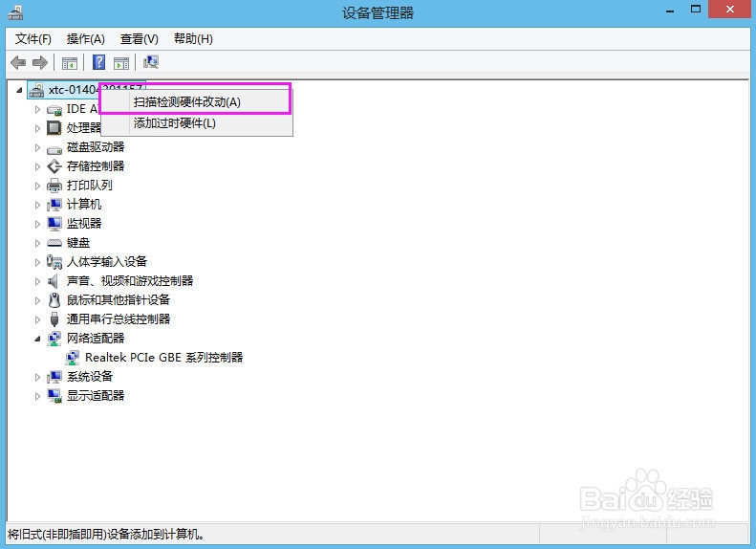The height and width of the screenshot is (549, 756).
Task: Click the Forward arrow toolbar icon
Action: tap(39, 62)
